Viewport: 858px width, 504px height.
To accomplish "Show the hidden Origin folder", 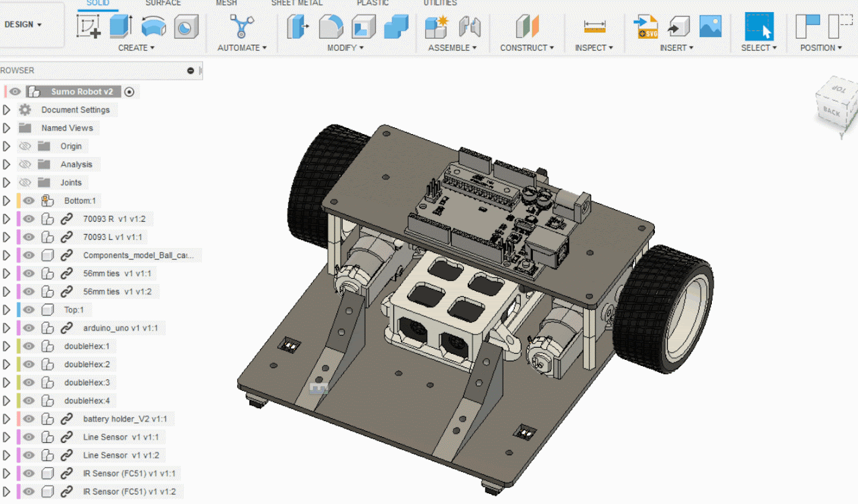I will [25, 146].
